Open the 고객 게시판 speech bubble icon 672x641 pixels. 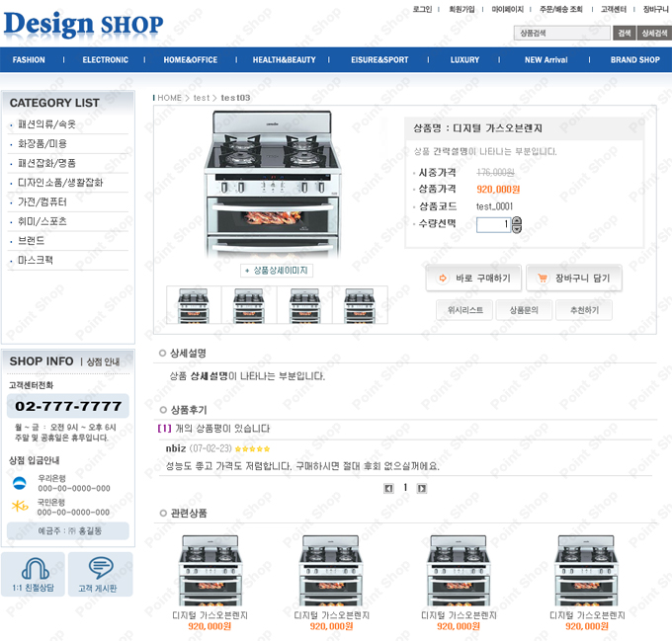click(101, 568)
